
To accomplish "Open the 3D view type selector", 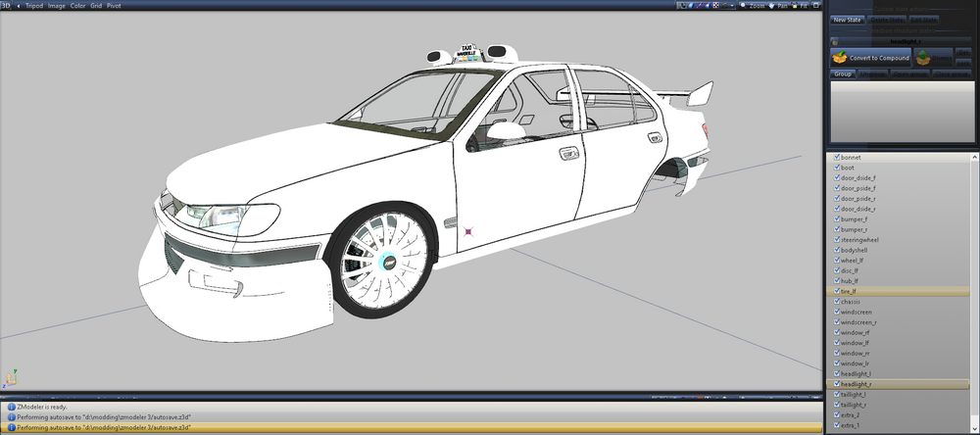I will tap(6, 6).
